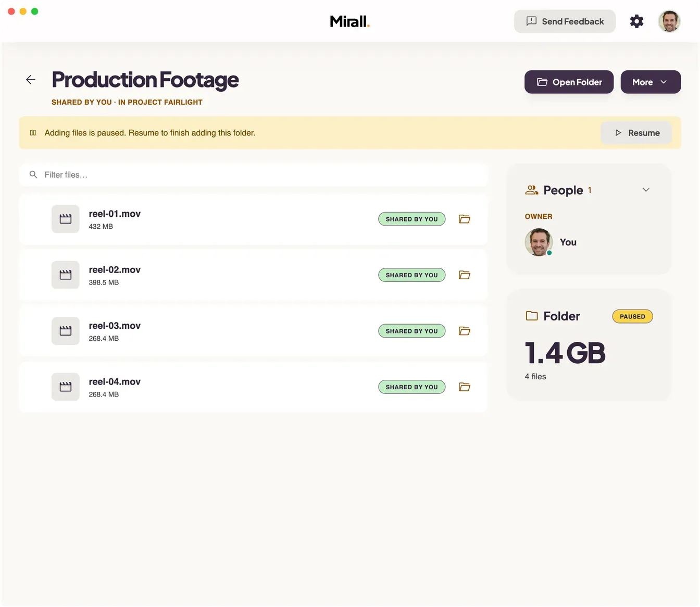Click the folder icon in the Folder card
Viewport: 700px width, 607px height.
pos(531,316)
